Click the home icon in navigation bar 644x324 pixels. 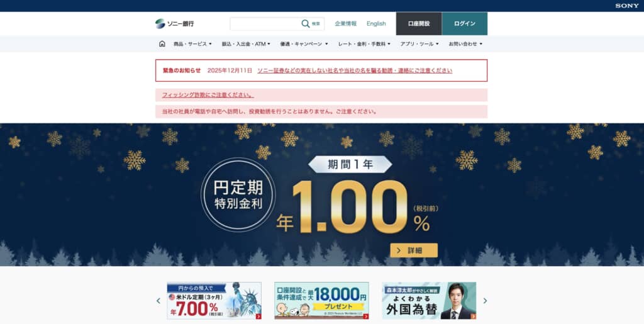162,44
